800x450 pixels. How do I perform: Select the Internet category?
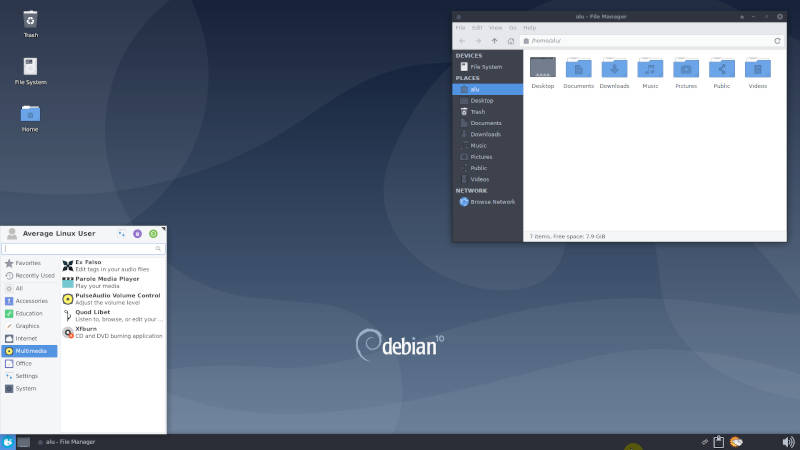click(x=30, y=338)
